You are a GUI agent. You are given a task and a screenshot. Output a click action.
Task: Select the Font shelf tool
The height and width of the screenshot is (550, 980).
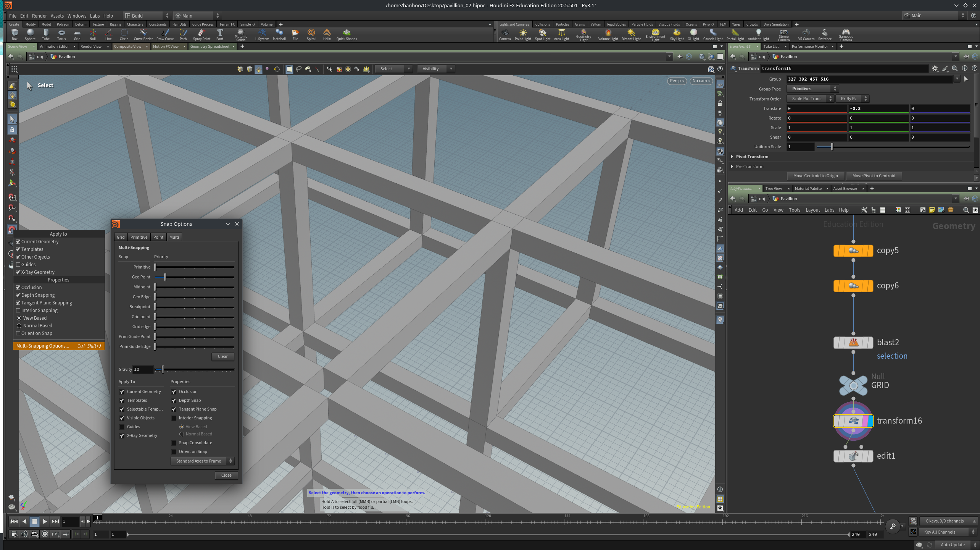click(220, 34)
